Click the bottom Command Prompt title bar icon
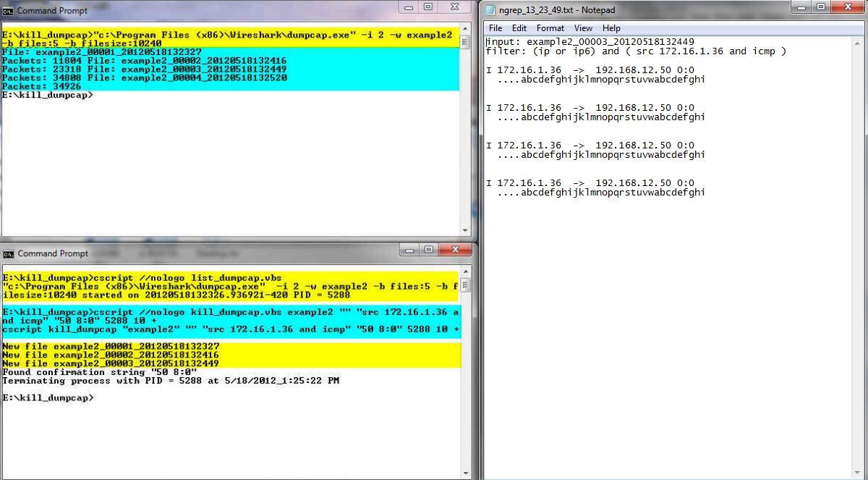The image size is (868, 480). [8, 253]
